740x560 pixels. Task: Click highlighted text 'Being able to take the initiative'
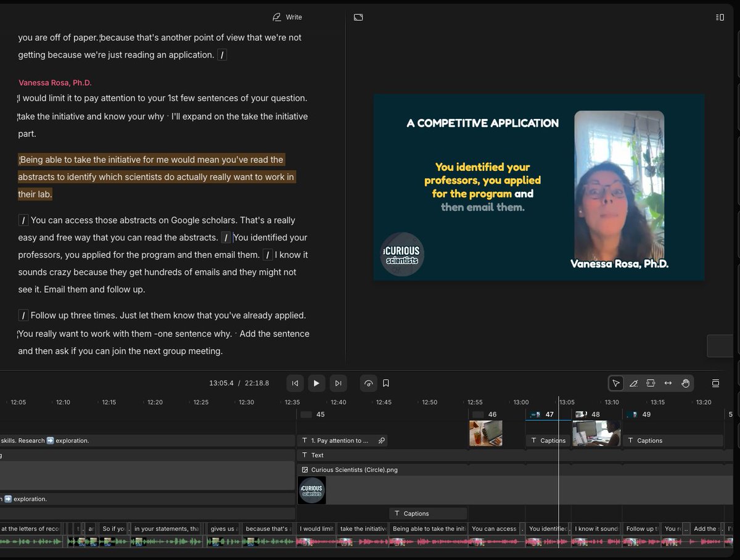tap(80, 160)
